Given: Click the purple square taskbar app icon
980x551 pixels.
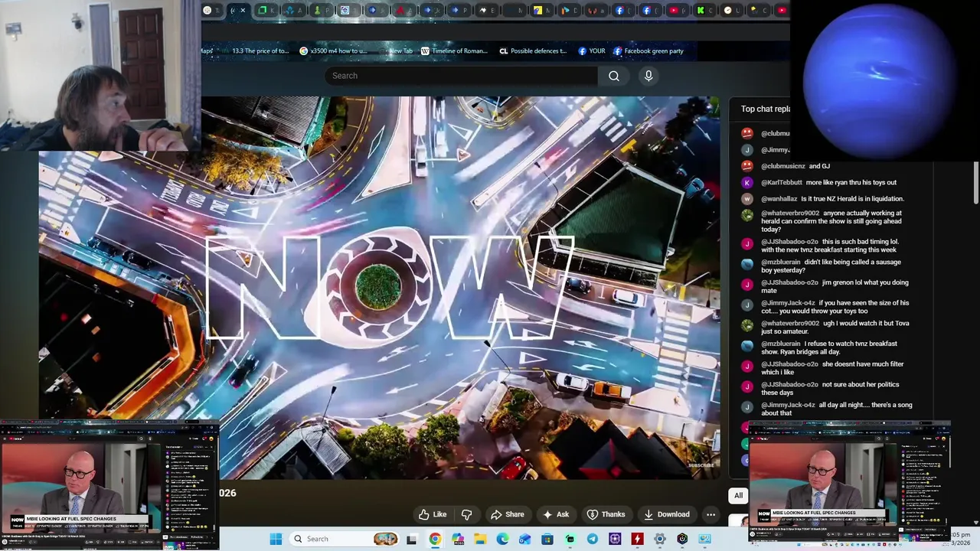Looking at the screenshot, I should coord(615,539).
